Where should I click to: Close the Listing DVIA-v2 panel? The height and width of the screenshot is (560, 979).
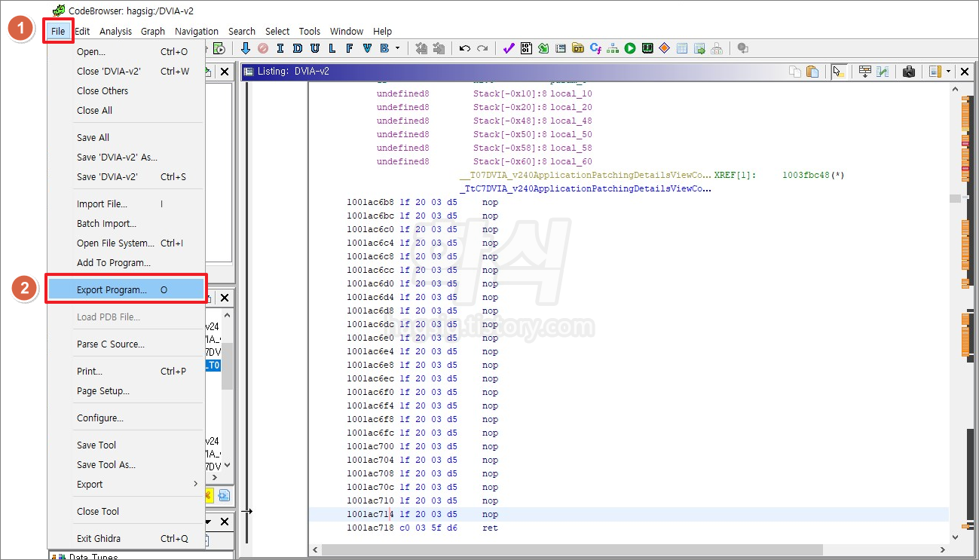964,72
